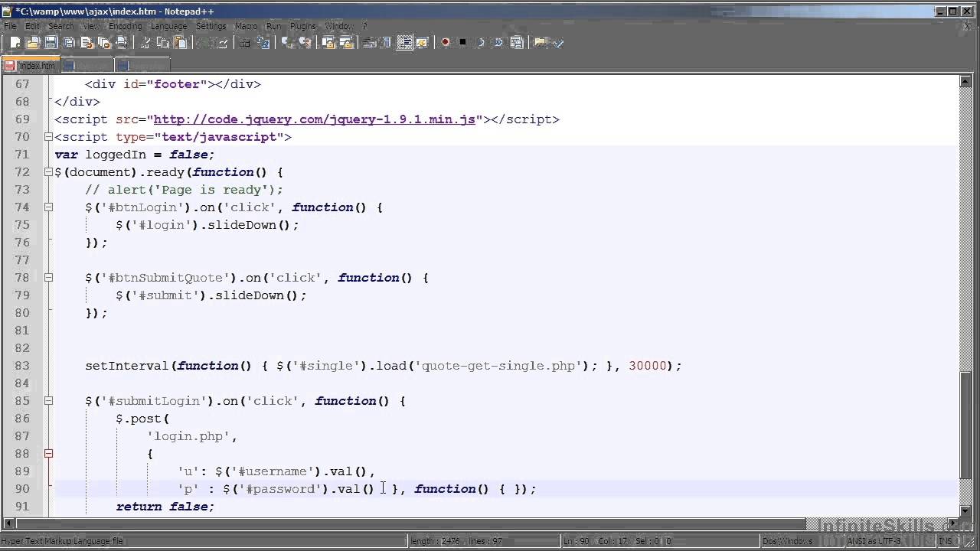Undo the last edit via toolbar
The height and width of the screenshot is (551, 980).
point(204,43)
